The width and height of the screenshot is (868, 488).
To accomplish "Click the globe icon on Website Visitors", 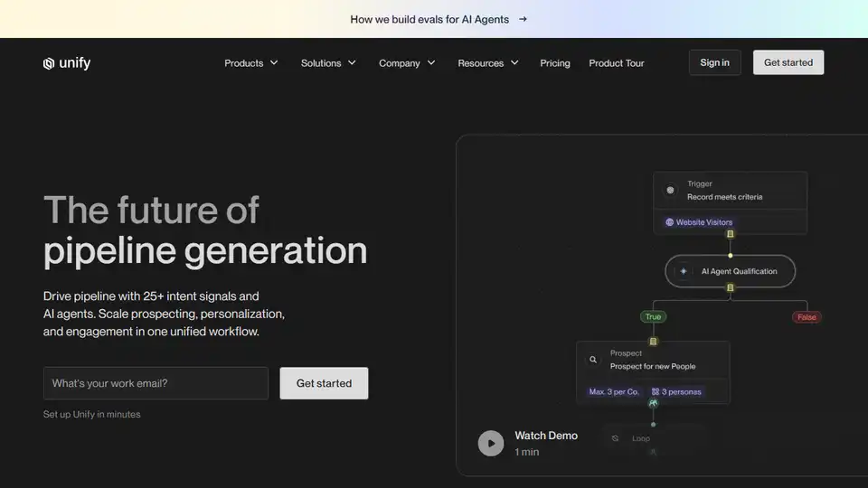I will (x=670, y=222).
